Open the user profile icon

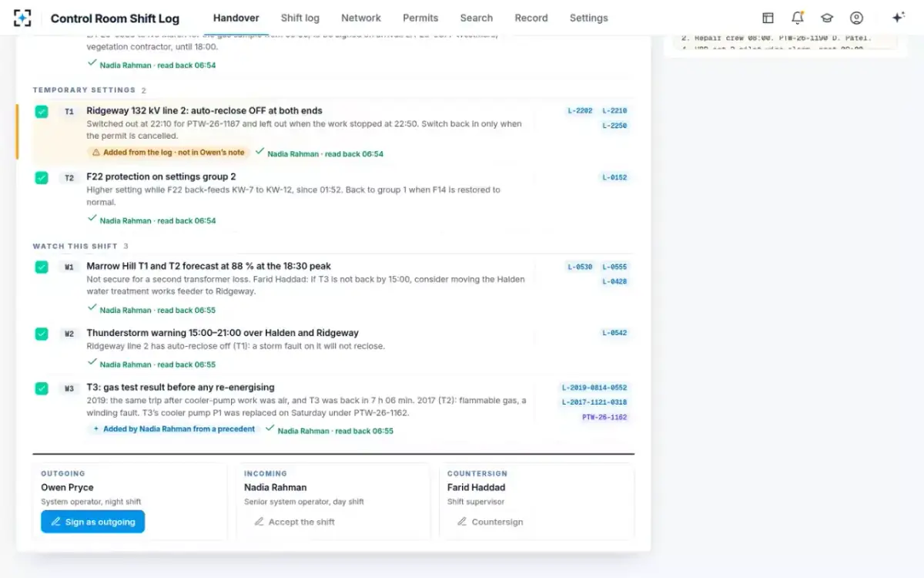856,18
